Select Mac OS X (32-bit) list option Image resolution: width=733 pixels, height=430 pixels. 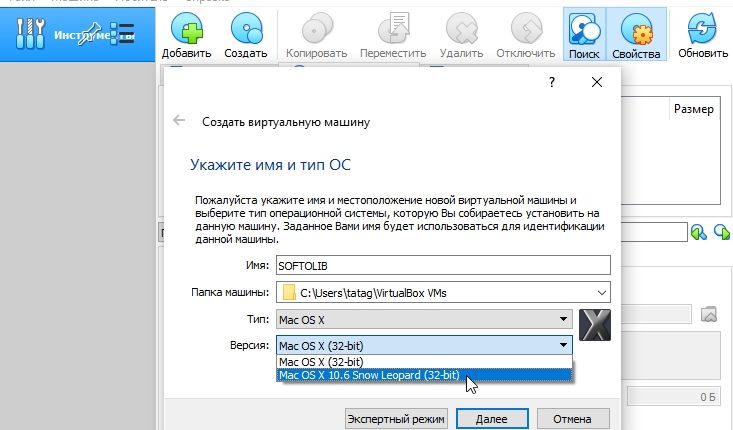click(x=424, y=362)
